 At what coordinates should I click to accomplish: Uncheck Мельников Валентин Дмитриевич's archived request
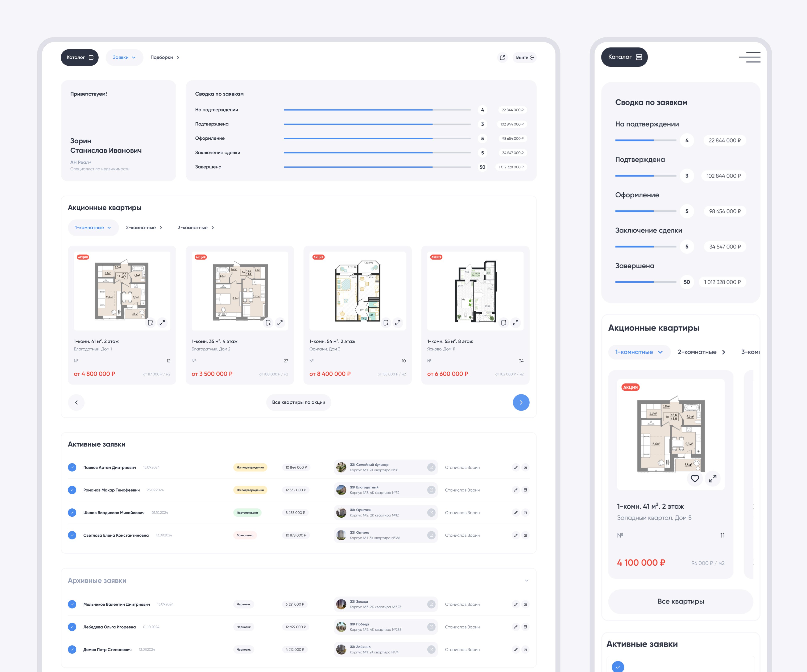pyautogui.click(x=72, y=604)
